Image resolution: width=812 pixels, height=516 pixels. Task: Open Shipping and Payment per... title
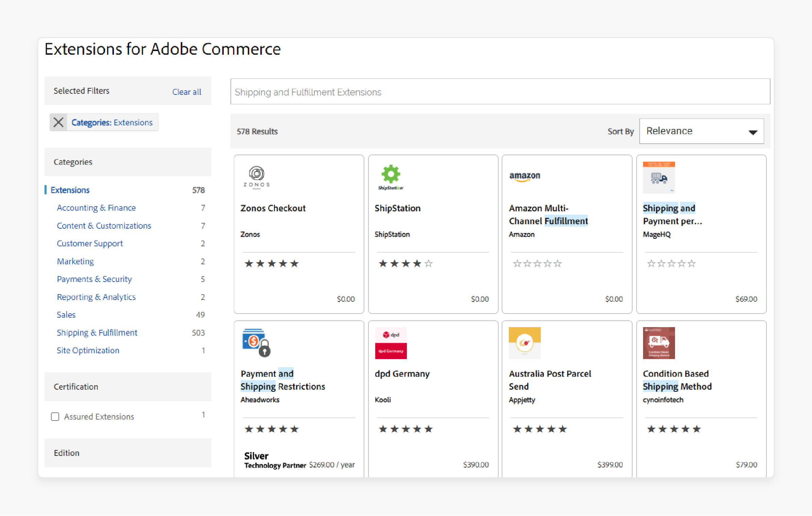672,215
